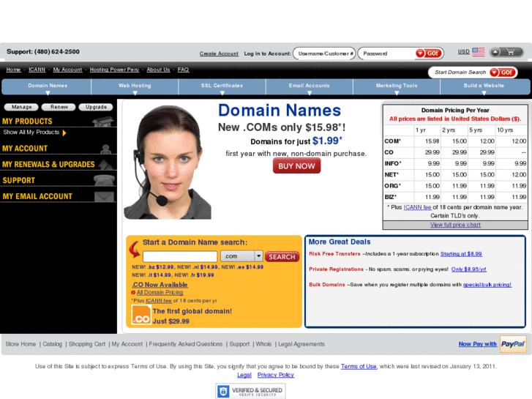Click the Start Domain Search field
This screenshot has height=399, width=532.
(460, 72)
